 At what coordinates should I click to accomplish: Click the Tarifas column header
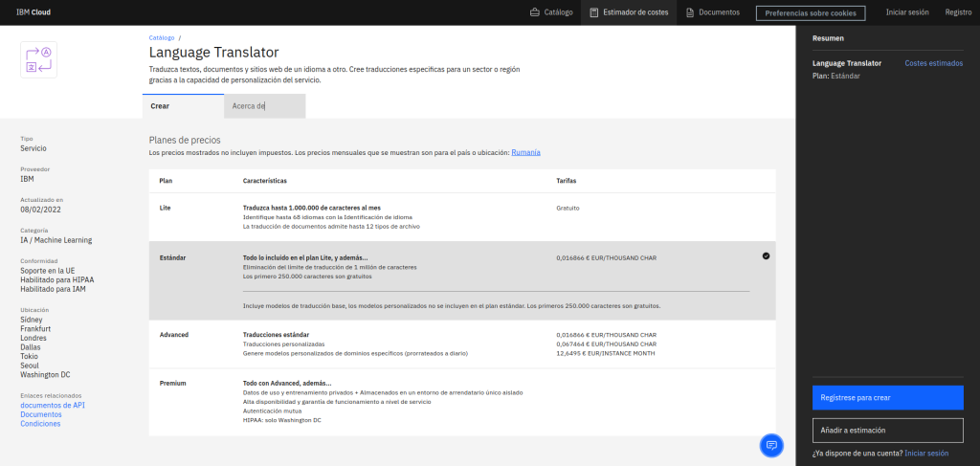tap(567, 181)
